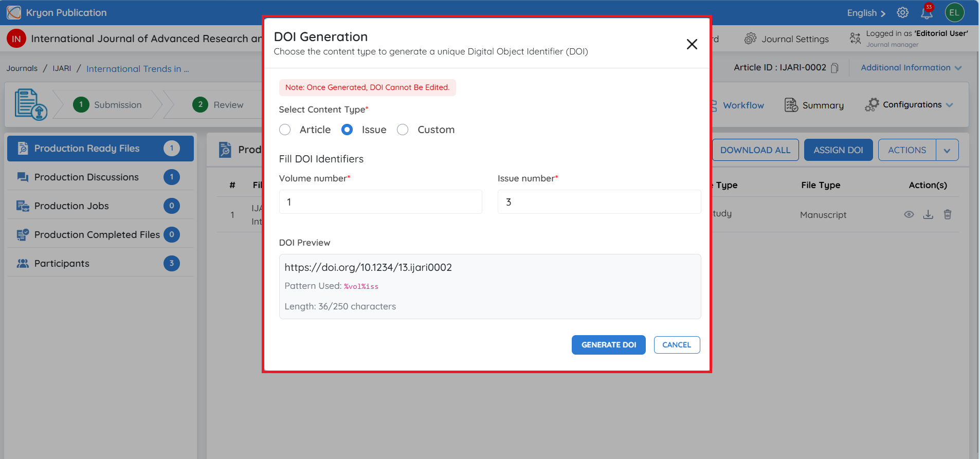Open the settings gear in top bar
Viewport: 980px width, 459px height.
tap(903, 13)
